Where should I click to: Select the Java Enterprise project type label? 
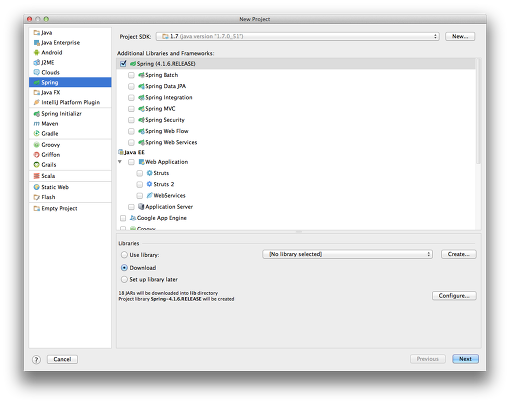(x=61, y=43)
